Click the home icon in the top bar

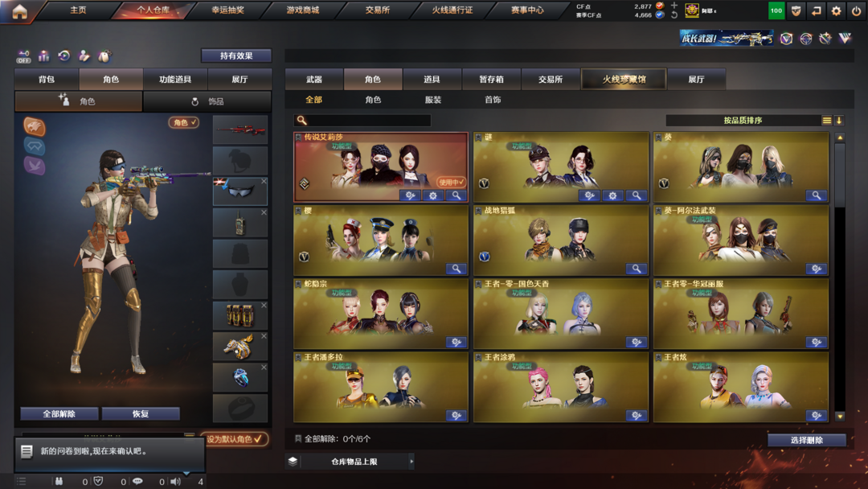[20, 11]
